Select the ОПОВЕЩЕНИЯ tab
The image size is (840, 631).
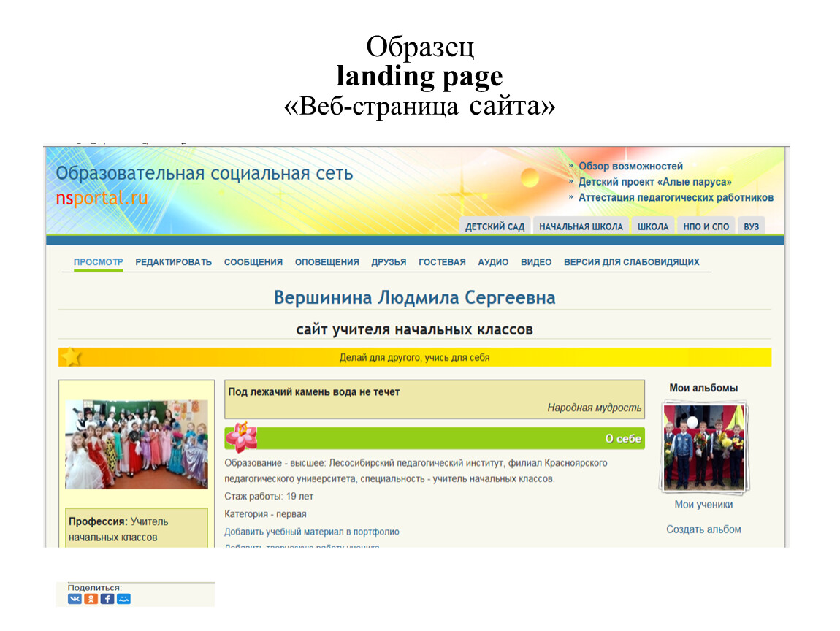pyautogui.click(x=327, y=262)
